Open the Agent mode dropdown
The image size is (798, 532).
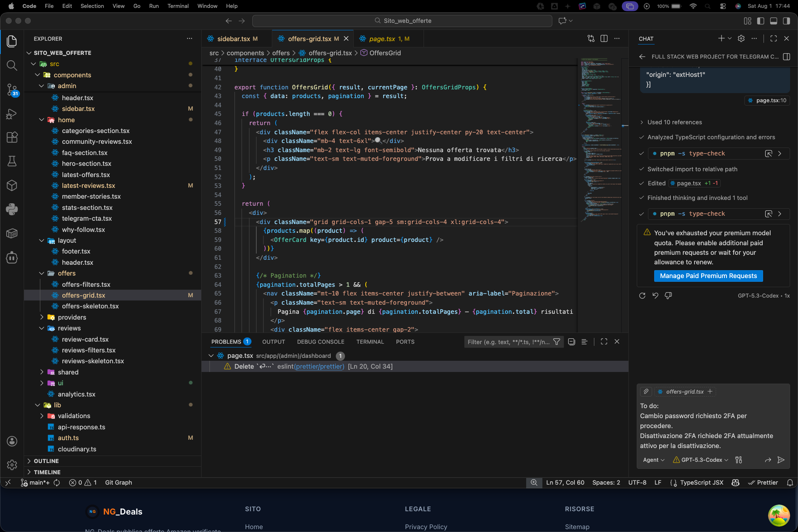pyautogui.click(x=654, y=460)
